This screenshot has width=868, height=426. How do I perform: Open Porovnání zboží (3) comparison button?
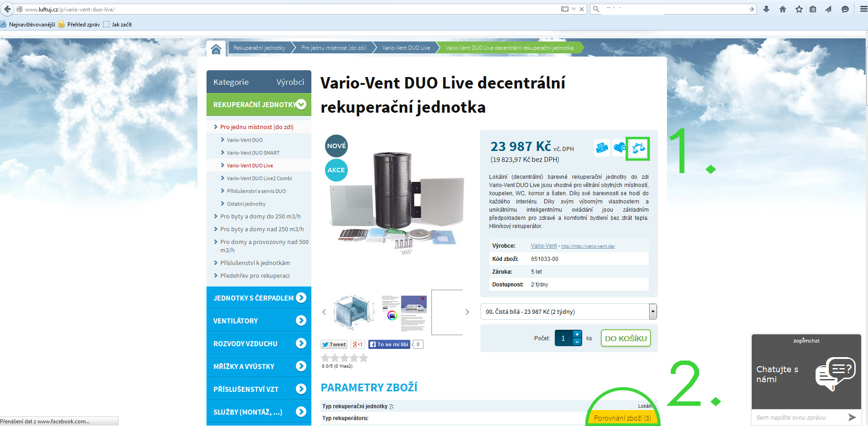click(x=622, y=418)
